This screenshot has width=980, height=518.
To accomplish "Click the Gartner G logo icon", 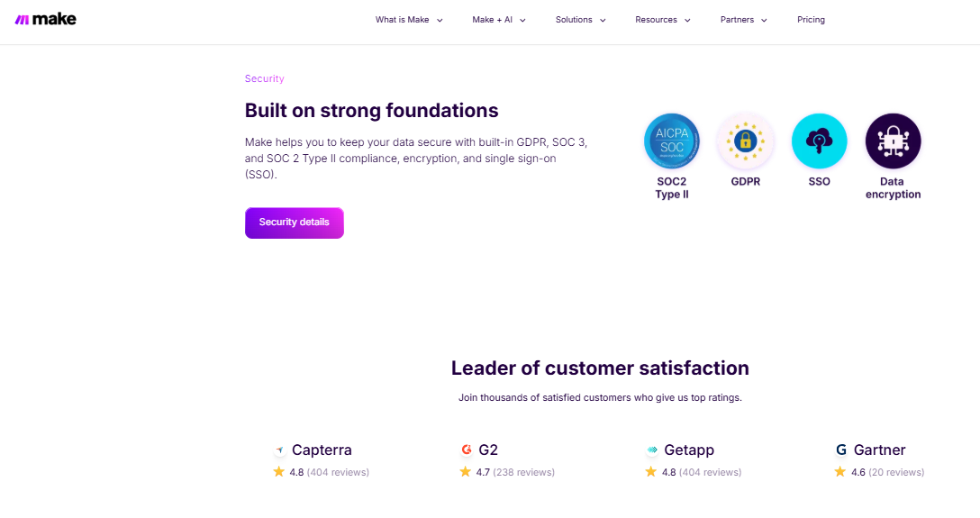I will (x=841, y=450).
